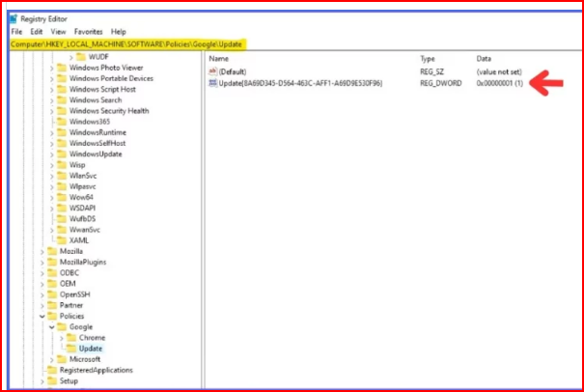Click the Windows365 folder icon
The image size is (584, 392).
[x=62, y=122]
